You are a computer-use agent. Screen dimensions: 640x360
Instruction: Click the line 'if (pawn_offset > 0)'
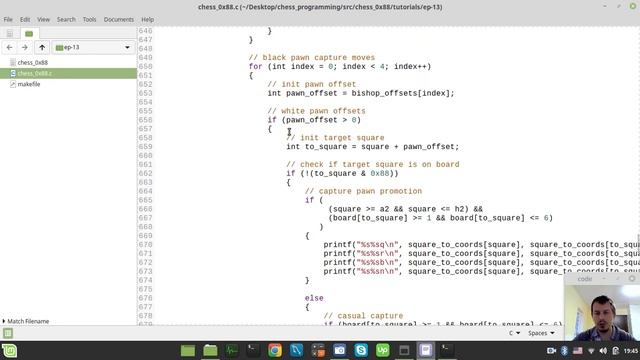pos(314,120)
